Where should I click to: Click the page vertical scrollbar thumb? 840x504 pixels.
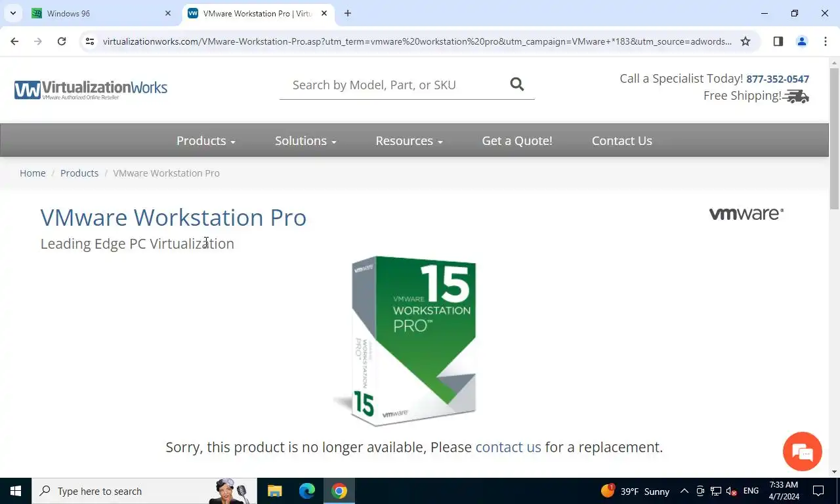834,138
